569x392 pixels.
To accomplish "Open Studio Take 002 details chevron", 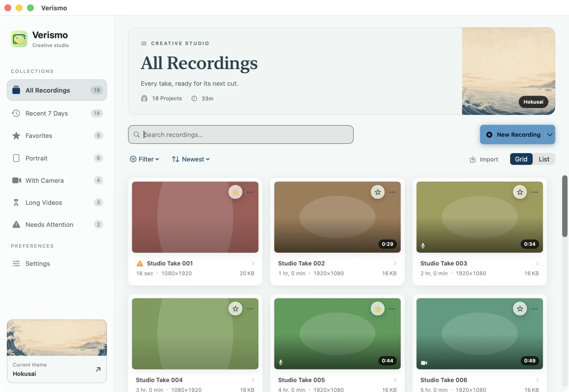I will tap(395, 264).
